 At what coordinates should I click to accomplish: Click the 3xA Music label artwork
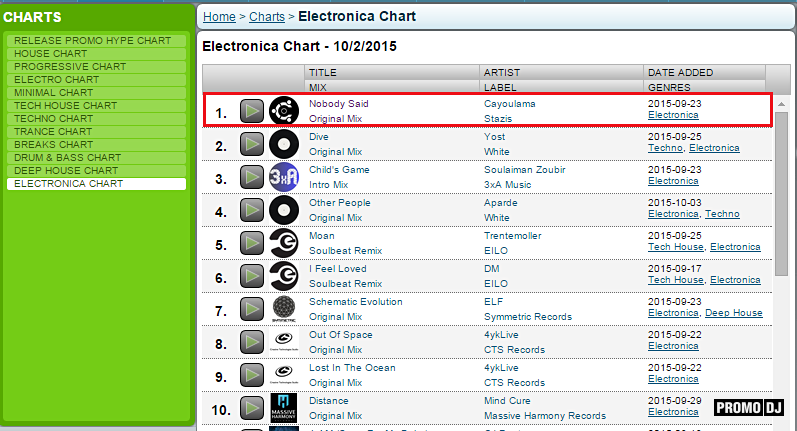point(284,177)
